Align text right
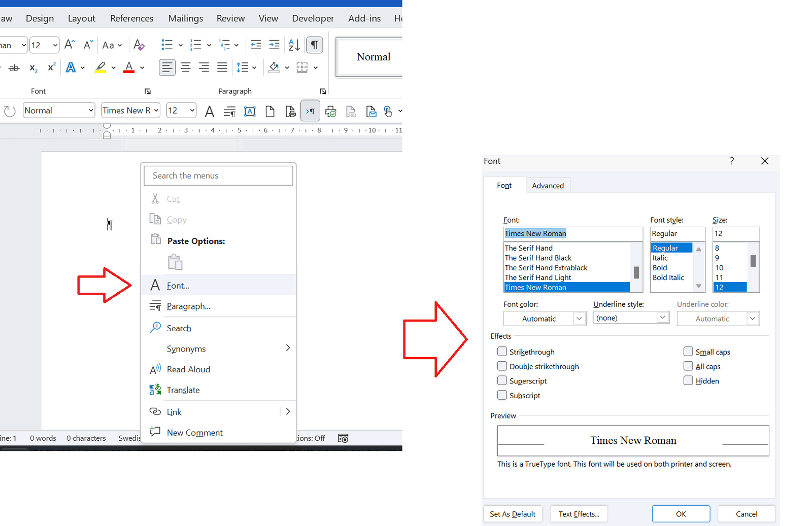 click(204, 67)
